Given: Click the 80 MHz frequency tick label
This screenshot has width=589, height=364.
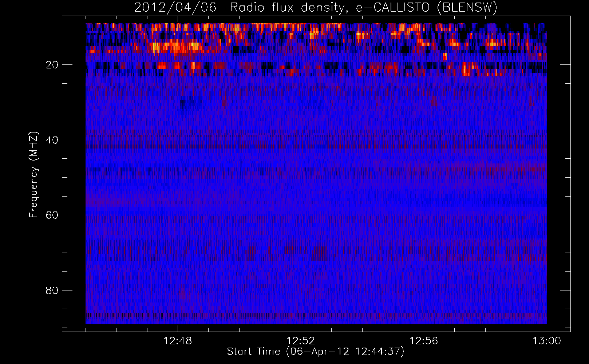Looking at the screenshot, I should pos(52,290).
